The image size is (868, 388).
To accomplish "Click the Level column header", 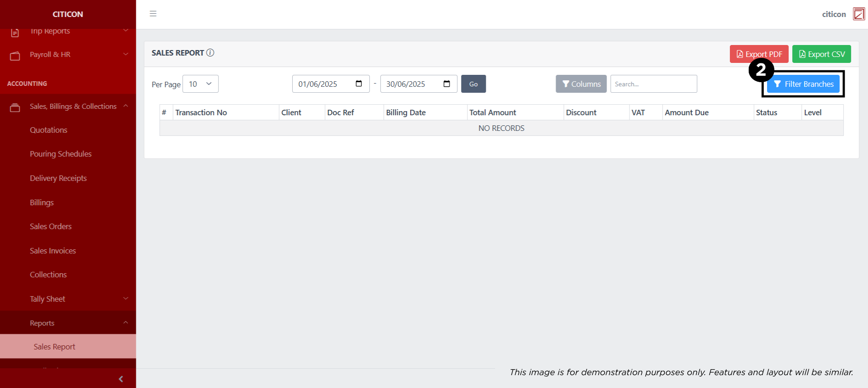I will (823, 112).
